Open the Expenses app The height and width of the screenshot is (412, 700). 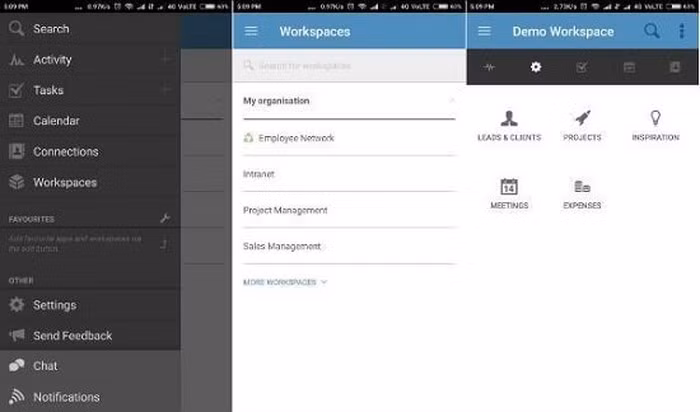click(582, 193)
